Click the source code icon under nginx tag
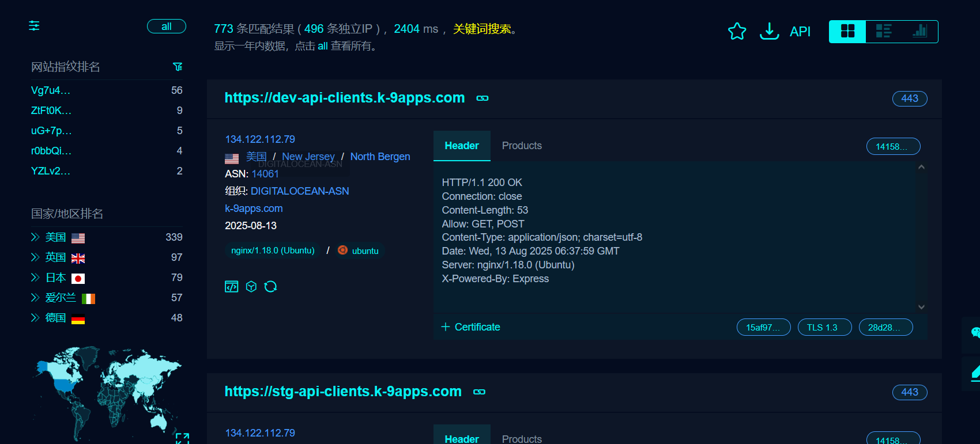The width and height of the screenshot is (980, 444). point(231,287)
